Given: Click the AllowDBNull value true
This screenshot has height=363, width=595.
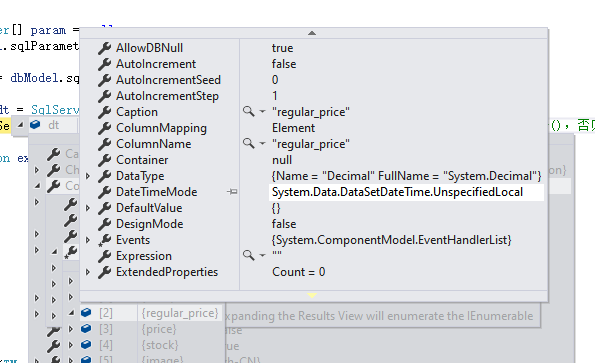Looking at the screenshot, I should (x=282, y=48).
